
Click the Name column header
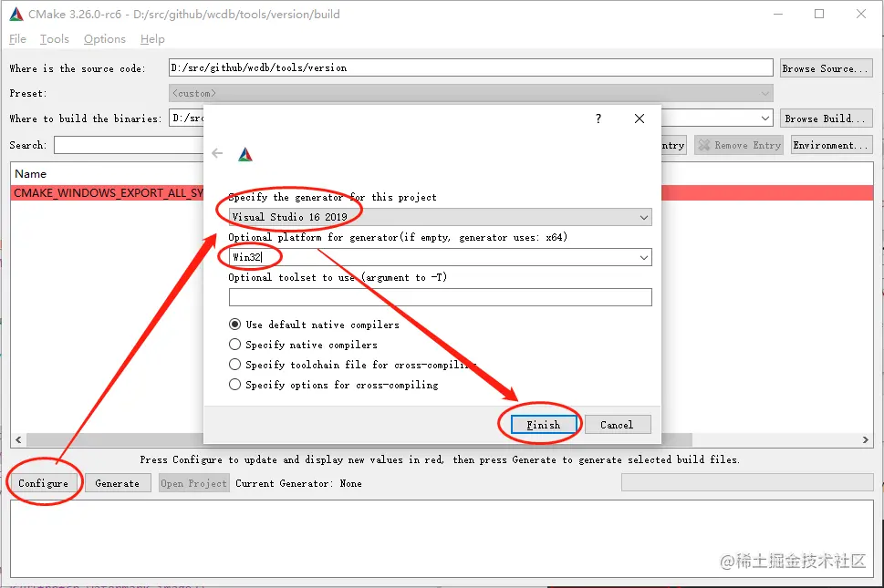coord(30,174)
